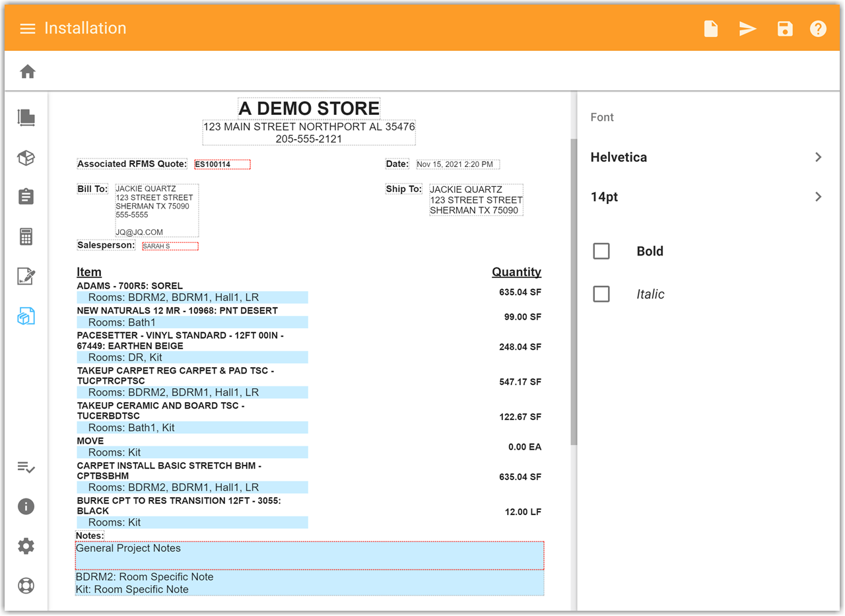Click the document vertical scrollbar
The height and width of the screenshot is (616, 845).
pos(574,291)
